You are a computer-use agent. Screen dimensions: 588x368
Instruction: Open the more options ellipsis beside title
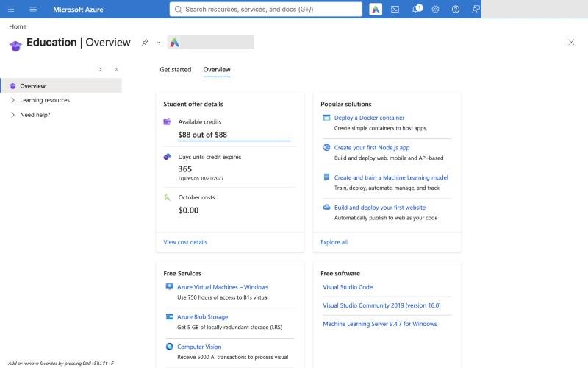(159, 43)
